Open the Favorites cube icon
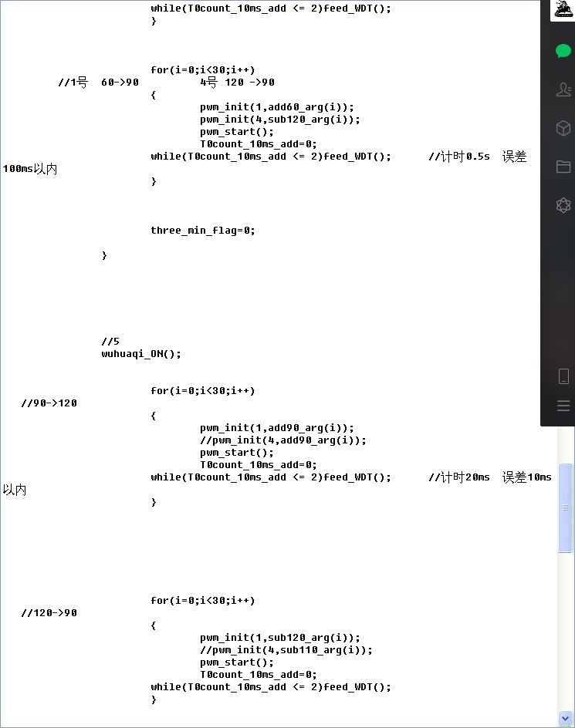 (563, 128)
